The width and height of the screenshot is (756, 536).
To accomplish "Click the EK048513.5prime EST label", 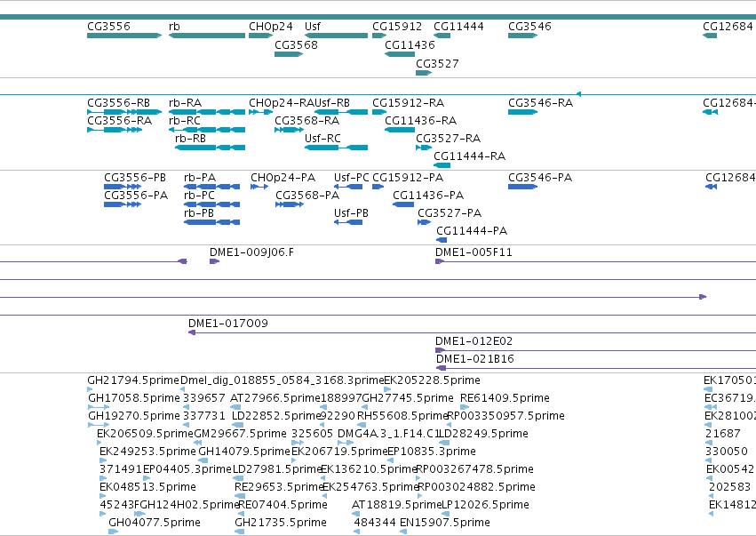I will click(147, 487).
